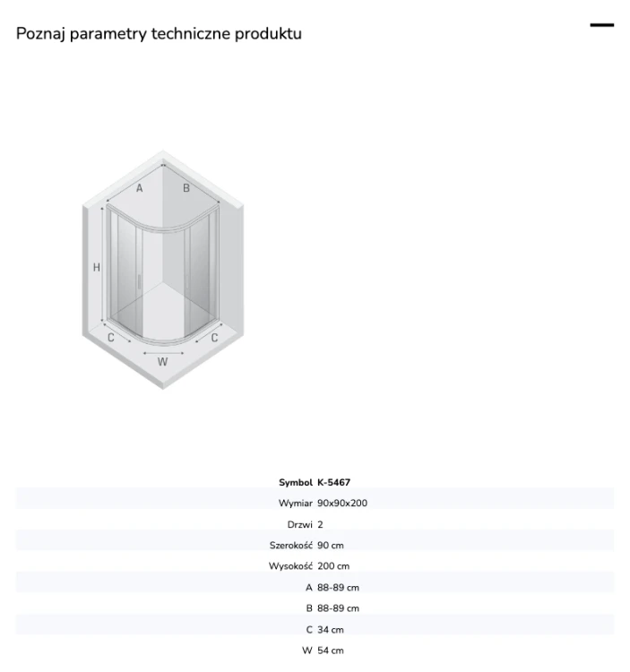Open the shower cabin dimension diagram
630x672 pixels.
[x=163, y=270]
